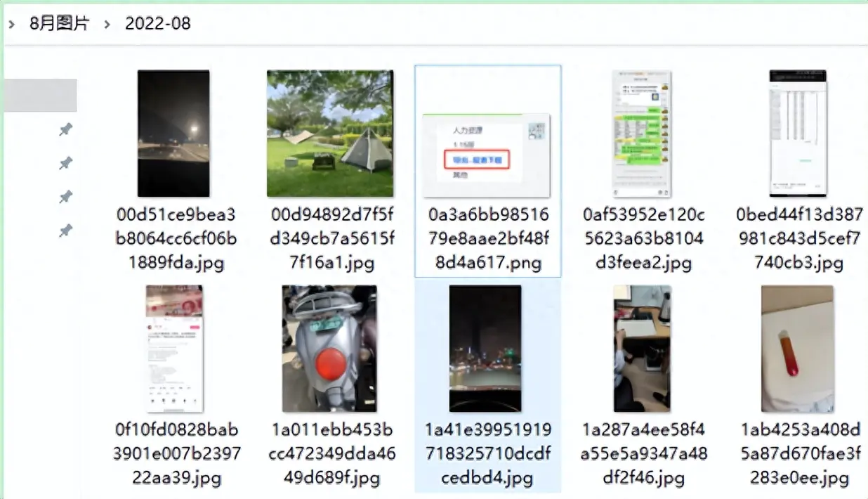Select the red test tube photo thumbnail
This screenshot has height=499, width=868.
[798, 349]
